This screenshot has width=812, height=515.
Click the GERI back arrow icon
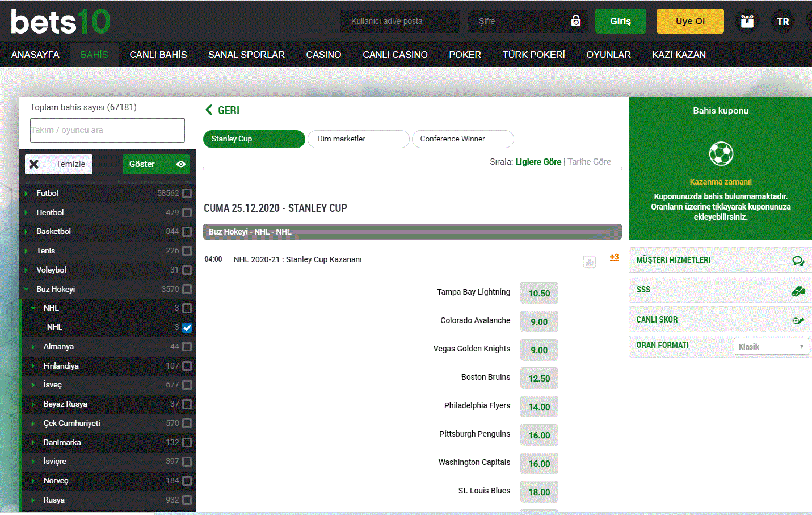[x=209, y=110]
